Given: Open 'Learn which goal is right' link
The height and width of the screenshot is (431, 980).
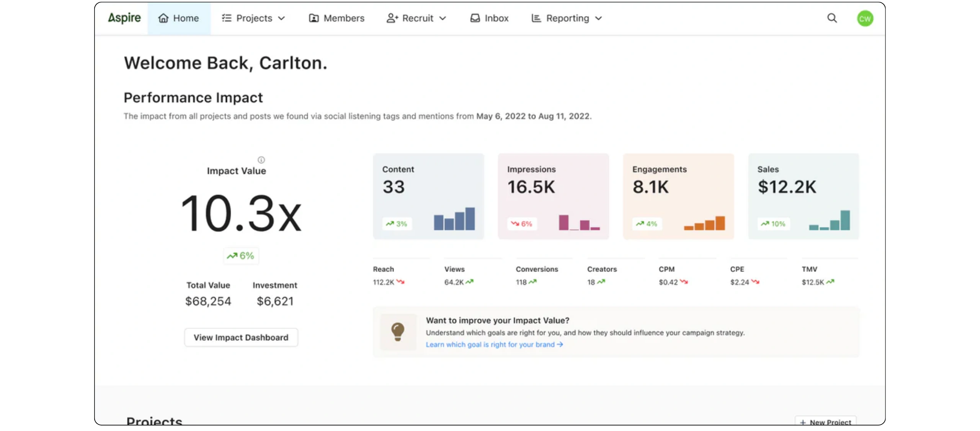Looking at the screenshot, I should click(x=494, y=344).
